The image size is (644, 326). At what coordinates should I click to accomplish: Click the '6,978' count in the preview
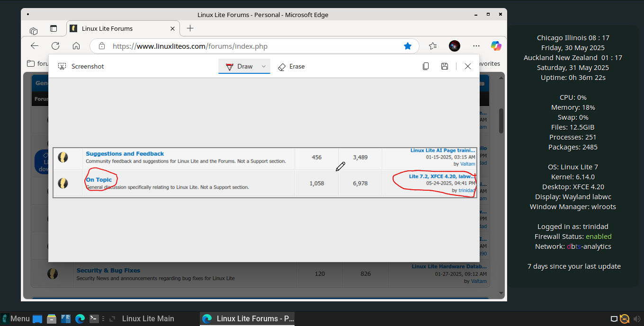(x=360, y=183)
